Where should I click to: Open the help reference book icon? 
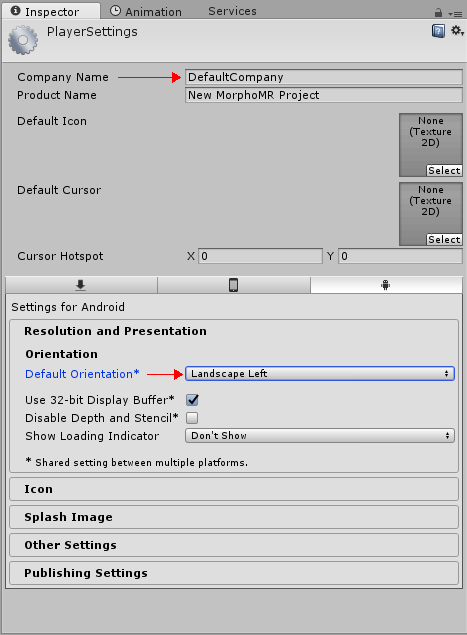click(x=438, y=31)
